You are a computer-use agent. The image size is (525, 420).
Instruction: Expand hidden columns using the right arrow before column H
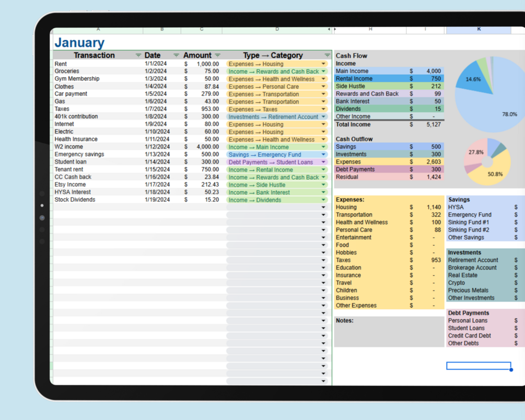pos(335,29)
